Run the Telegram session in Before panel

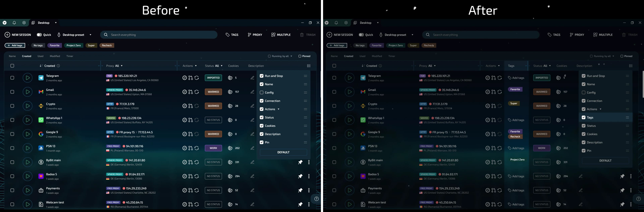tap(28, 78)
